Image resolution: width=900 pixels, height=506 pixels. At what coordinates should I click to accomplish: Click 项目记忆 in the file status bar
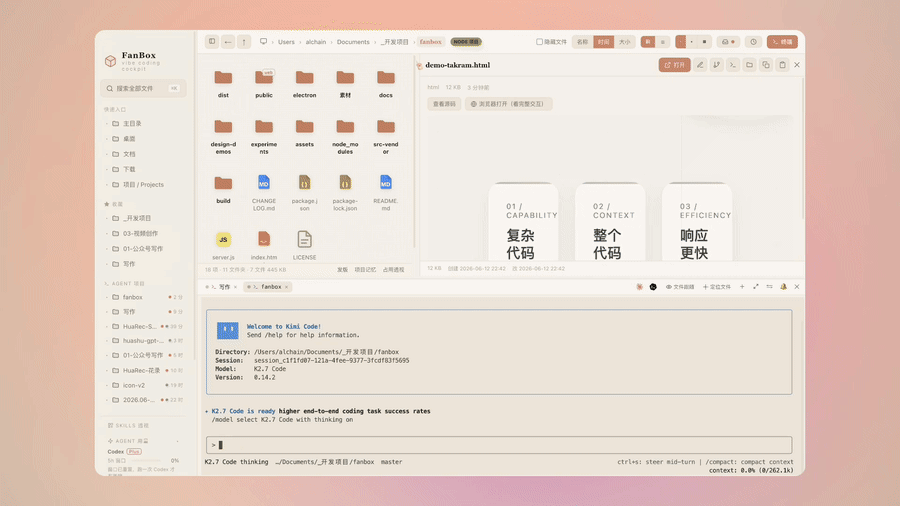click(364, 270)
